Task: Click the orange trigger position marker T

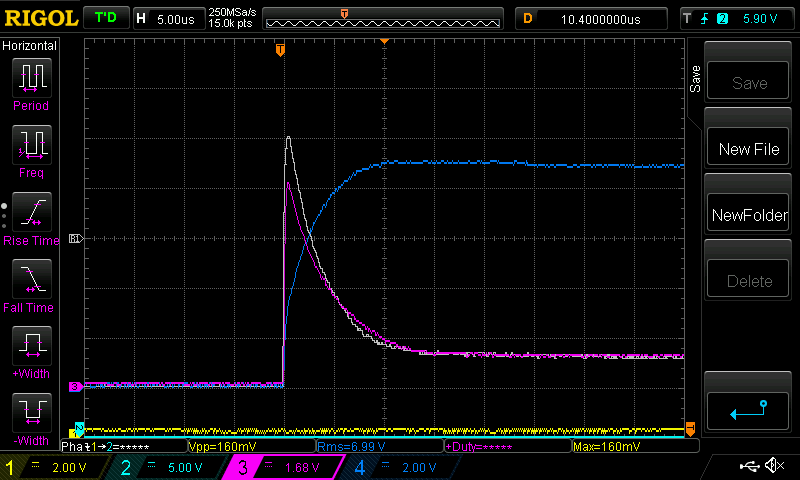Action: tap(280, 49)
